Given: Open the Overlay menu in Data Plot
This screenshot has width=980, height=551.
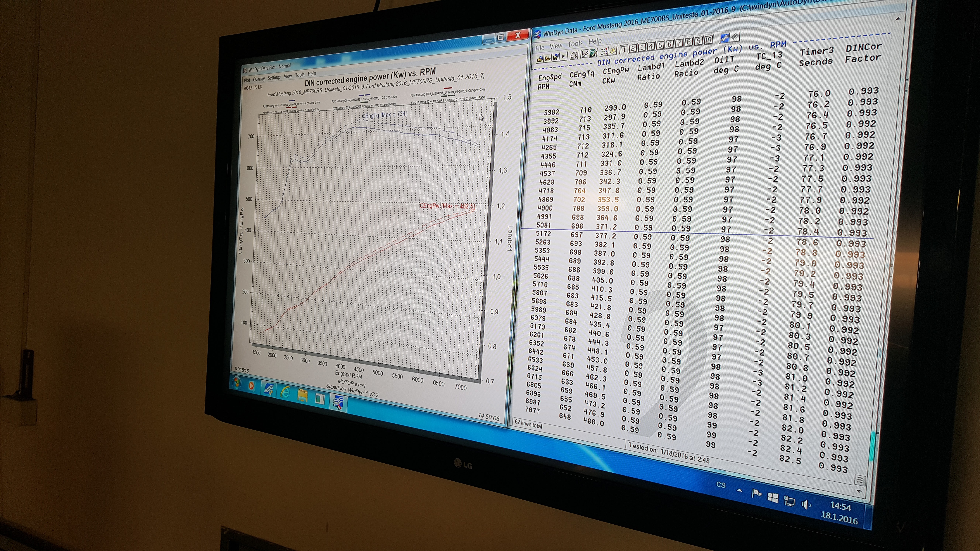Looking at the screenshot, I should point(259,79).
